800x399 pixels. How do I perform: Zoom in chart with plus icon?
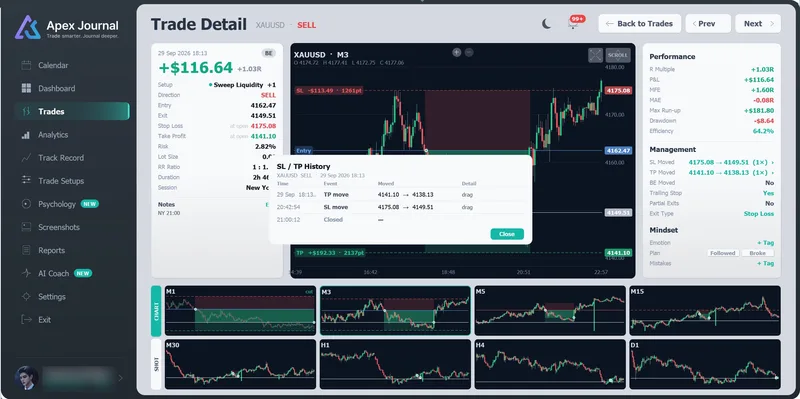[x=457, y=52]
